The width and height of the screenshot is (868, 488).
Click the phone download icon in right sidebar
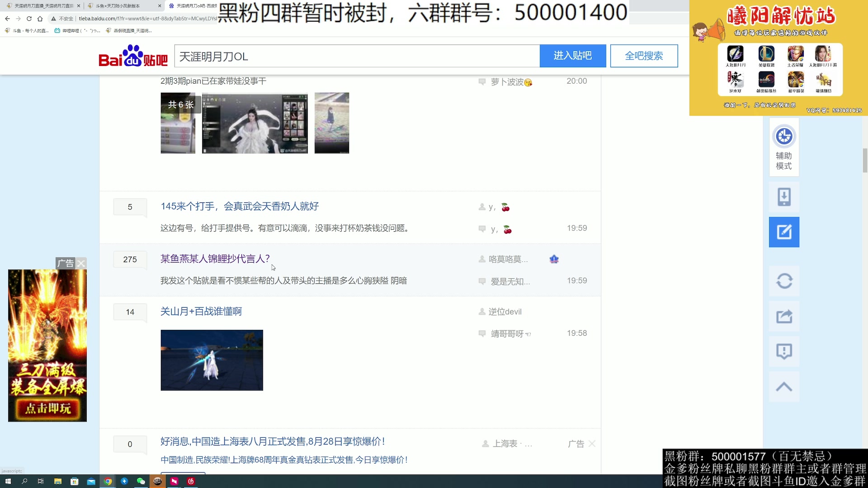784,197
